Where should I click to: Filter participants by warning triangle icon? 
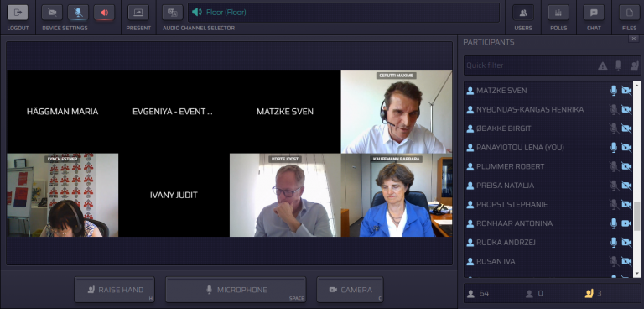(x=603, y=65)
